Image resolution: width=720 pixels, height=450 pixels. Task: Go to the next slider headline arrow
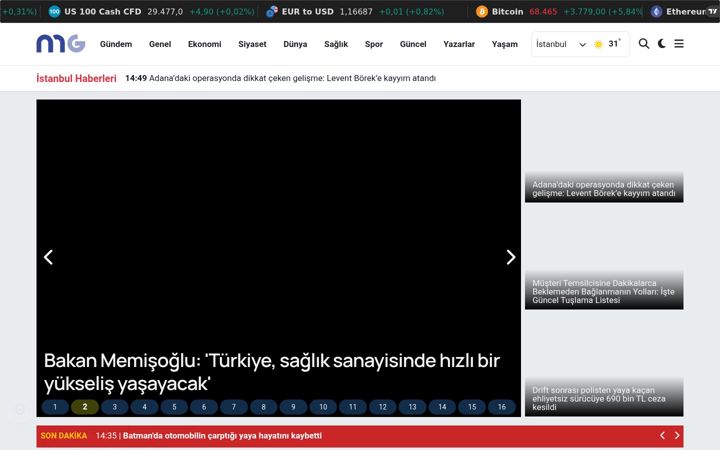(511, 257)
